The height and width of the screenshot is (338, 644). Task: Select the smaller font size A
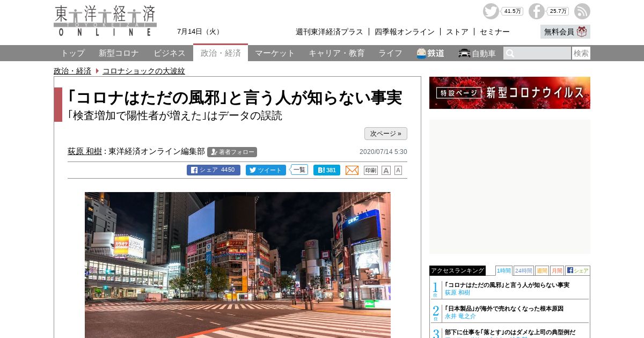pyautogui.click(x=398, y=170)
